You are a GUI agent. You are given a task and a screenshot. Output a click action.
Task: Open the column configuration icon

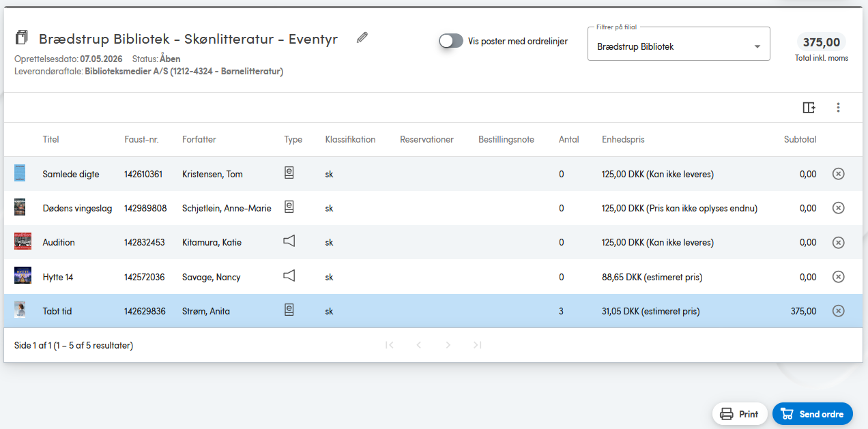809,107
